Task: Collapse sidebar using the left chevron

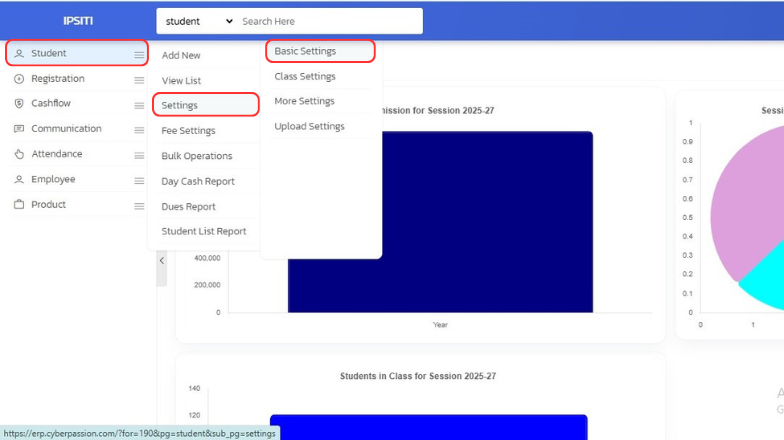Action: coord(162,261)
